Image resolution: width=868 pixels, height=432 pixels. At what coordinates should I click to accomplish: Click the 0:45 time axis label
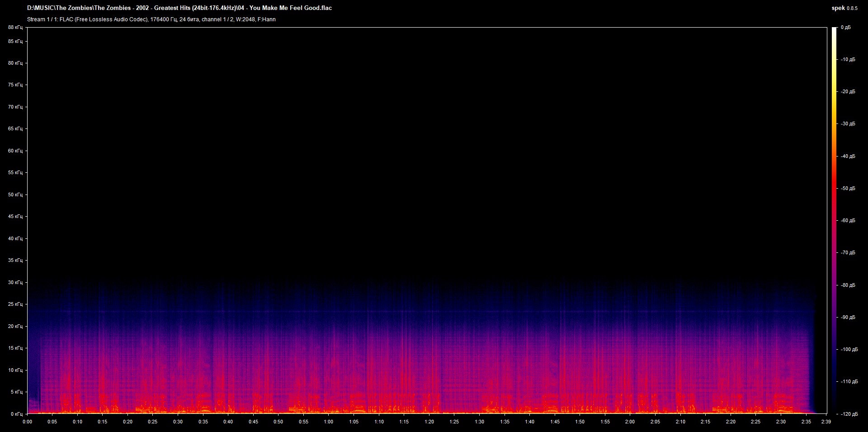pyautogui.click(x=253, y=422)
